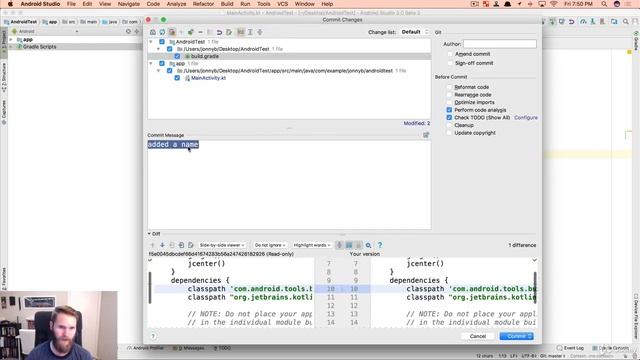This screenshot has height=360, width=640.
Task: Collapse the app module tree node
Action: (151, 64)
